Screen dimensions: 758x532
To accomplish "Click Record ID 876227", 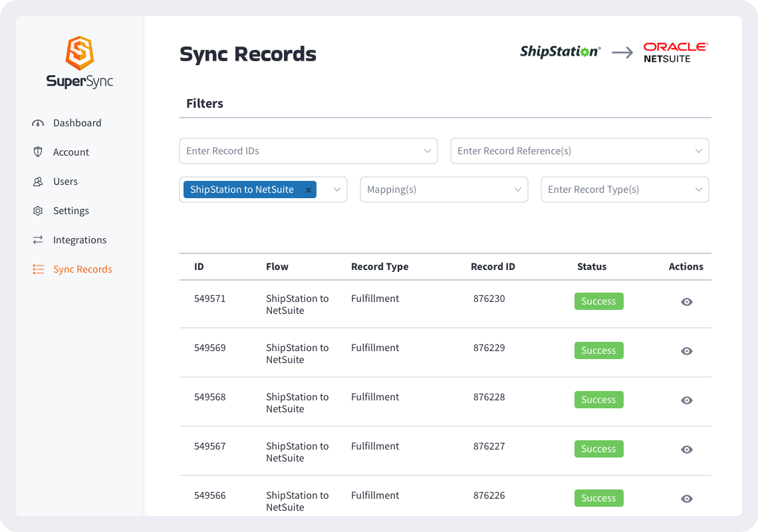I will coord(489,446).
